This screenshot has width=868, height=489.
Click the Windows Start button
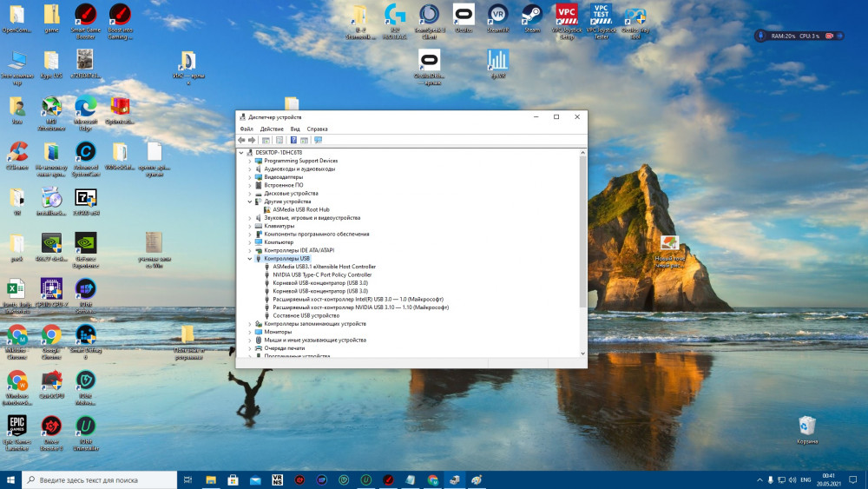point(10,479)
